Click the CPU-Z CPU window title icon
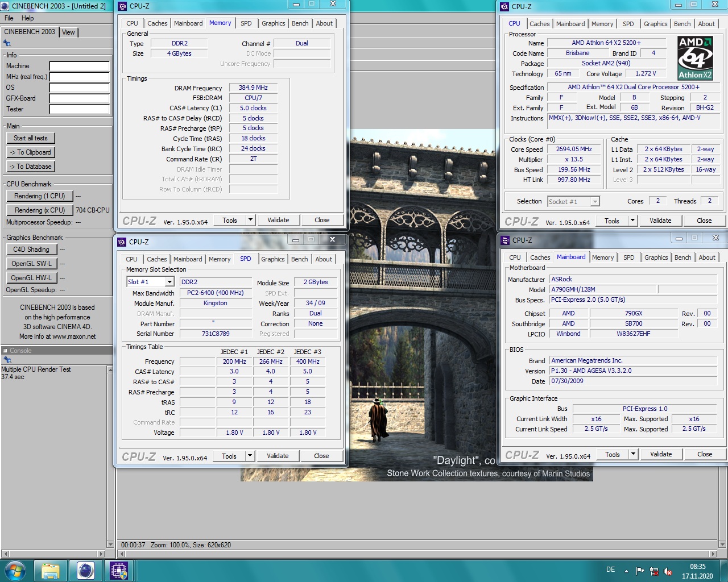This screenshot has height=582, width=728. (x=504, y=7)
